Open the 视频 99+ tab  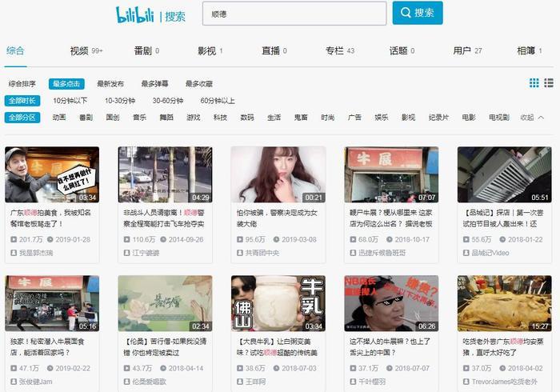86,51
